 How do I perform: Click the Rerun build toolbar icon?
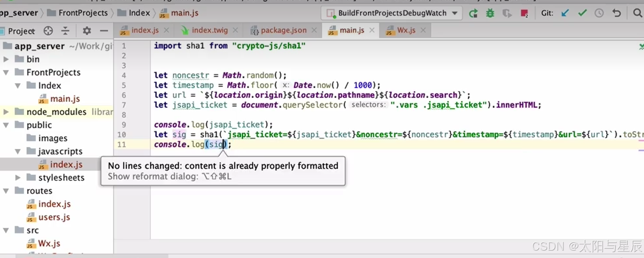point(473,13)
